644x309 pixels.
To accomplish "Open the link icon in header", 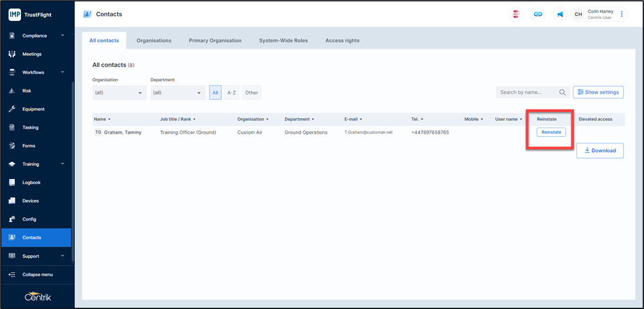I will (x=538, y=14).
